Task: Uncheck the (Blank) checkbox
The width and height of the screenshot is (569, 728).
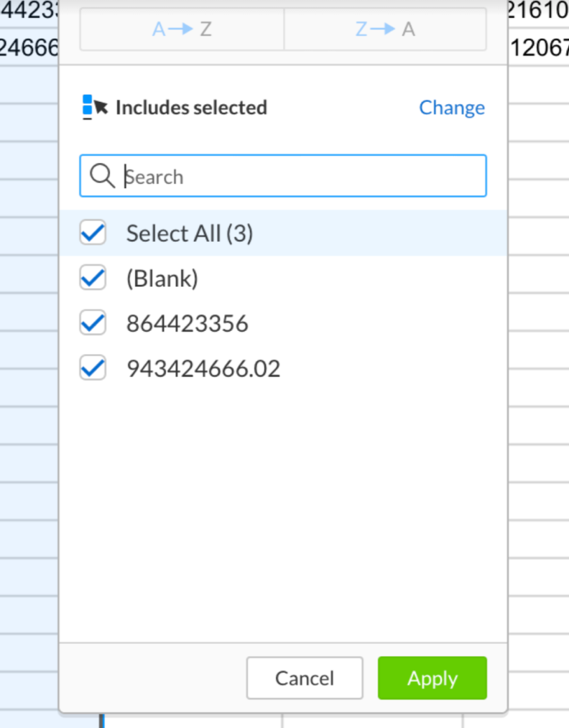Action: (x=93, y=278)
